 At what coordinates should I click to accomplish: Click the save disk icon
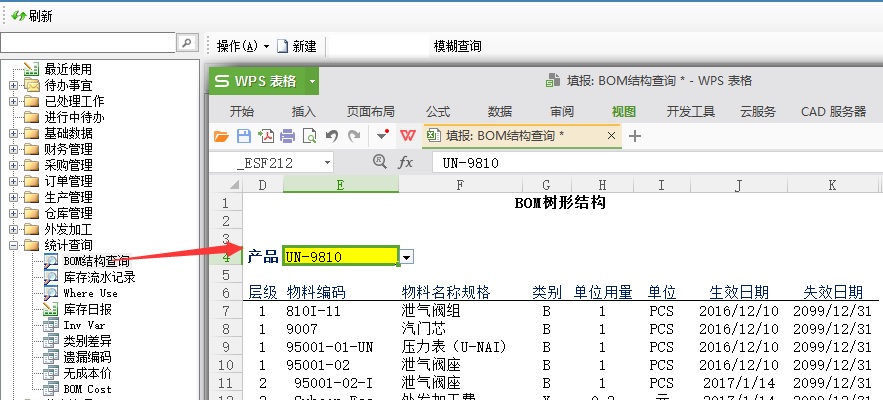pyautogui.click(x=243, y=136)
